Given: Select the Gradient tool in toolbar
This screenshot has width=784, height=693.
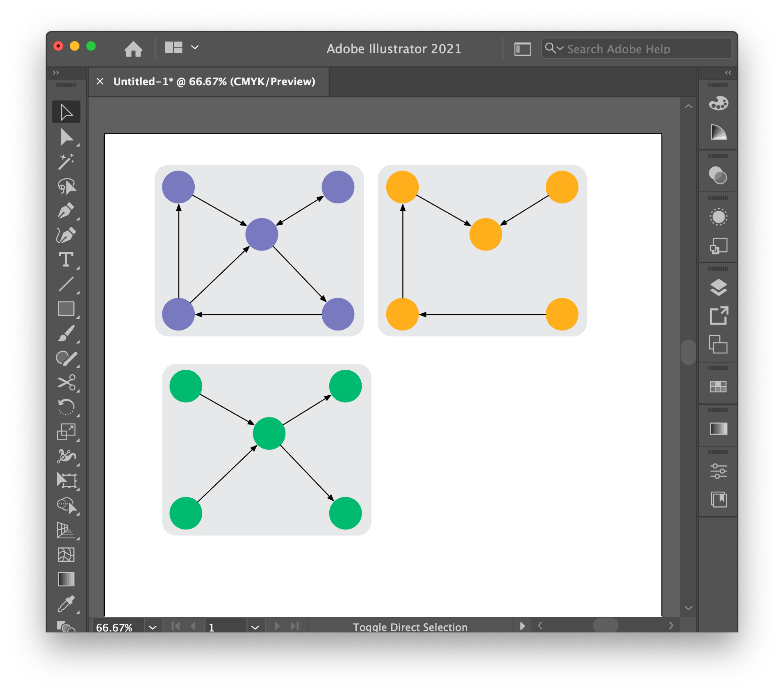Looking at the screenshot, I should pyautogui.click(x=66, y=579).
